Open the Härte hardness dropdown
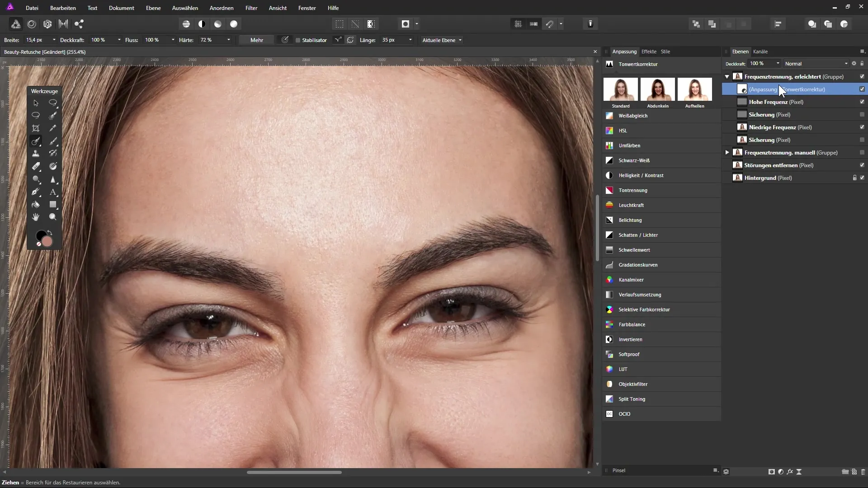This screenshot has width=868, height=488. point(229,40)
